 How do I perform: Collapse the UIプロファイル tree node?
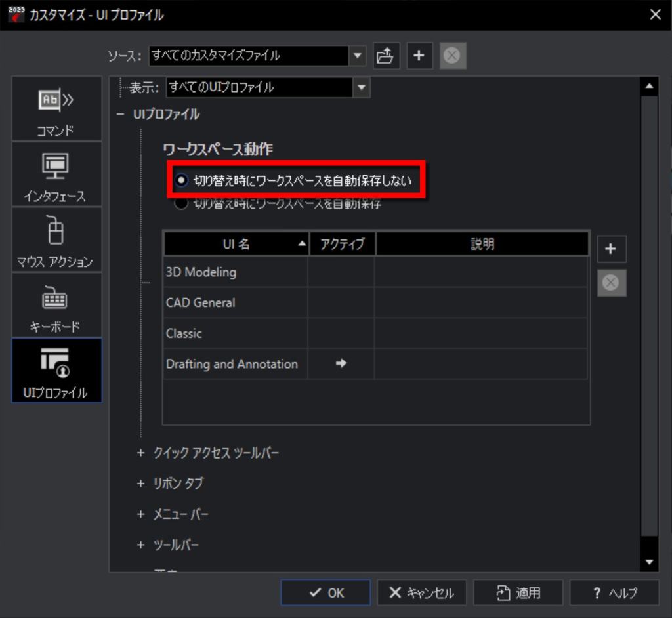coord(121,114)
